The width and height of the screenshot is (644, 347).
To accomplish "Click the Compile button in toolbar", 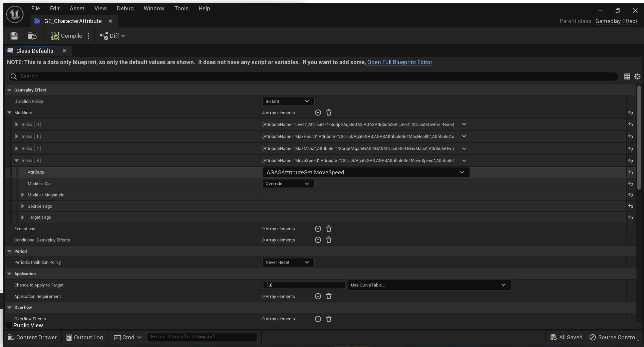I will (x=66, y=36).
